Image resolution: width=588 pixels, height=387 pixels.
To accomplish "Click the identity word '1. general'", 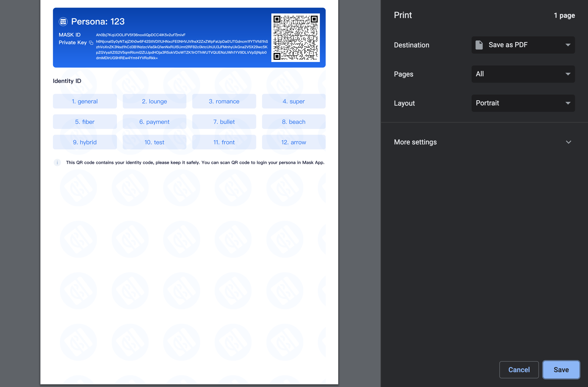I will point(85,101).
